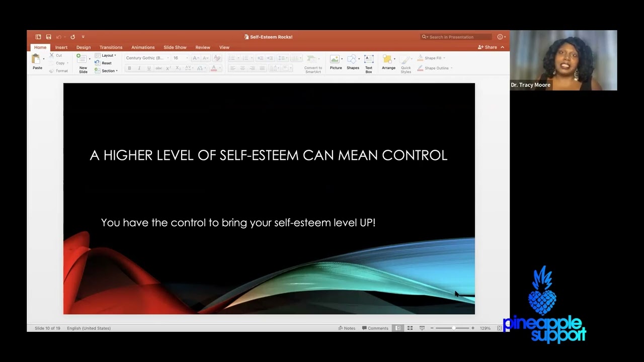Toggle Strikethrough formatting
644x362 pixels.
[159, 68]
